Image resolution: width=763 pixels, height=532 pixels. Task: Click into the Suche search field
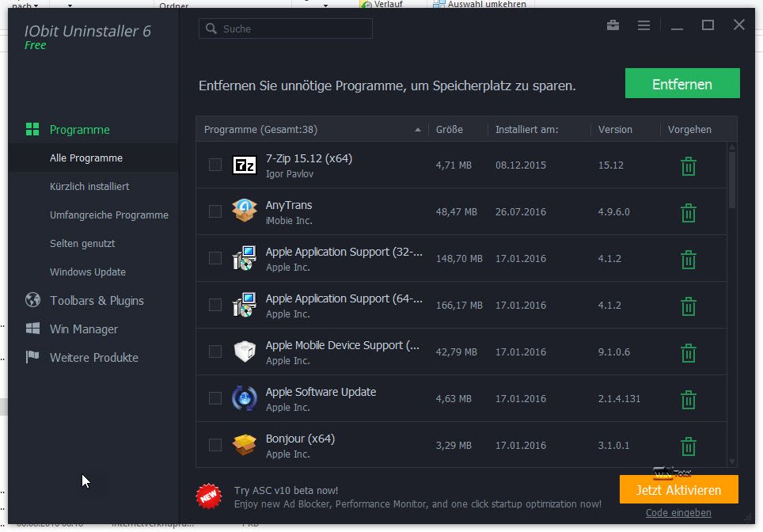click(286, 28)
